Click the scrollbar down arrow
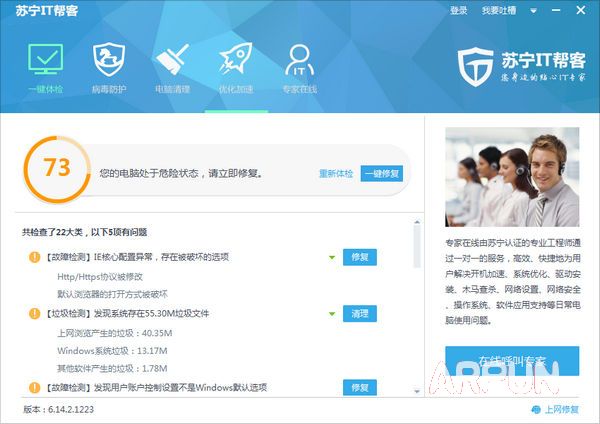The height and width of the screenshot is (424, 600). point(417,391)
